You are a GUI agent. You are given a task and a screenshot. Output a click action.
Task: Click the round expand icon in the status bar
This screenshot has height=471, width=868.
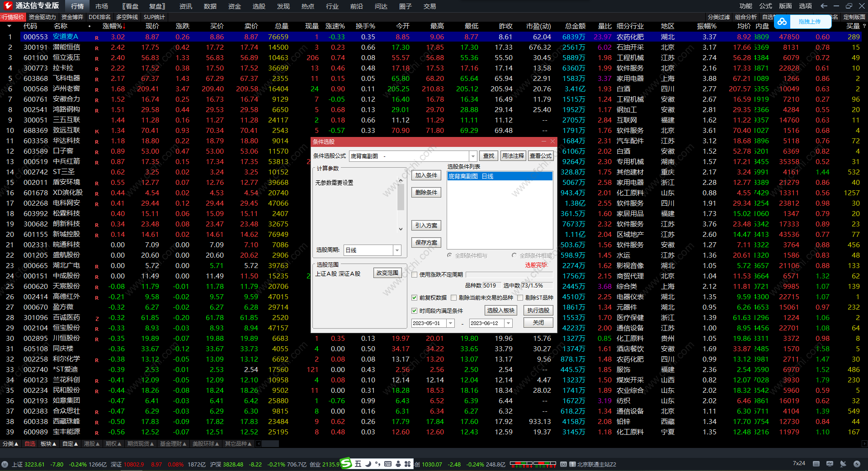pos(5,464)
